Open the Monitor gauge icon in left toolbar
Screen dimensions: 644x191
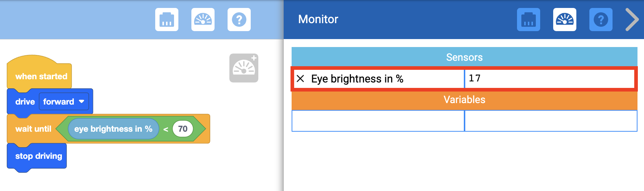[x=203, y=20]
